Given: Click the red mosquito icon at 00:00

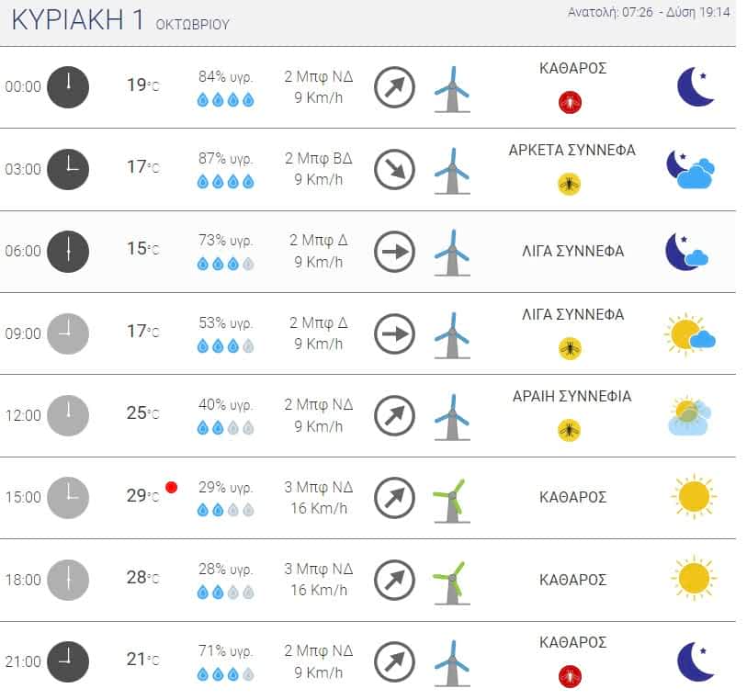Looking at the screenshot, I should 571,102.
